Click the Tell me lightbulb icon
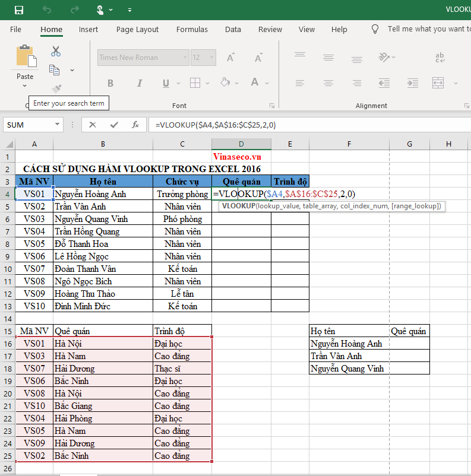The height and width of the screenshot is (476, 471). pyautogui.click(x=375, y=29)
